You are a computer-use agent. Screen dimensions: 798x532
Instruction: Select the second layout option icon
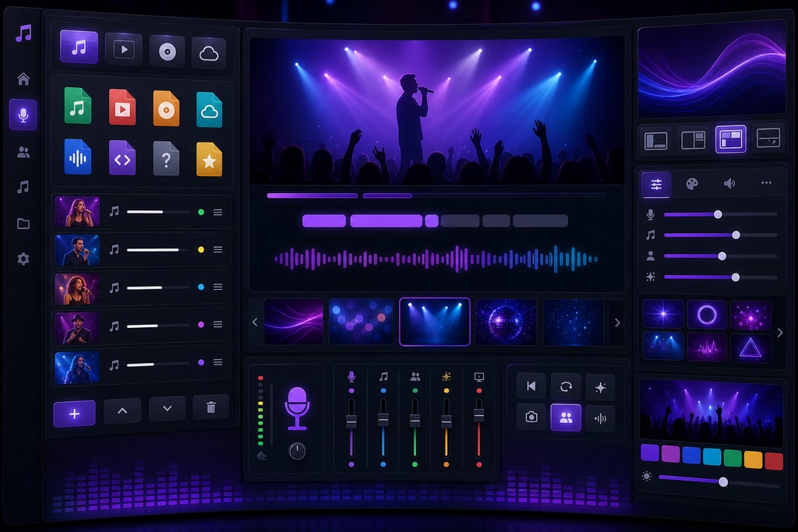(x=693, y=139)
